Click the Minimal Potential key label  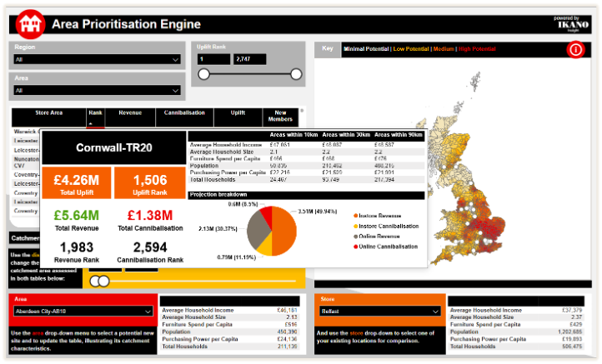pos(366,49)
